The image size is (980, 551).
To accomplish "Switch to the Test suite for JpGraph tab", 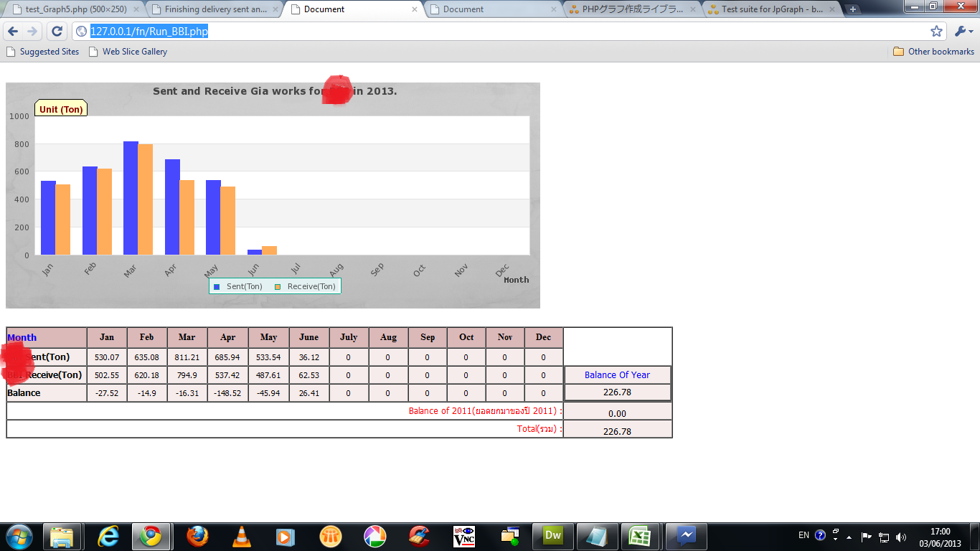I will (770, 9).
